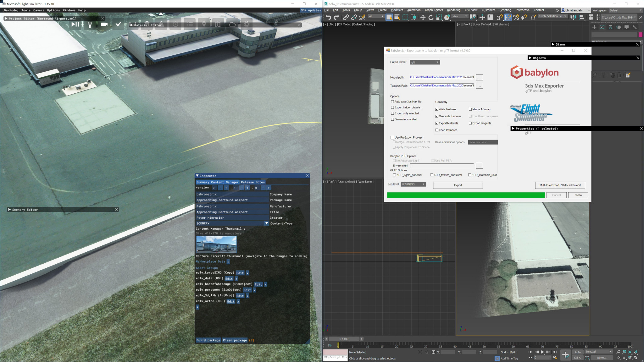Image resolution: width=644 pixels, height=362 pixels.
Task: Play the animation in 3ds Max
Action: pyautogui.click(x=542, y=352)
